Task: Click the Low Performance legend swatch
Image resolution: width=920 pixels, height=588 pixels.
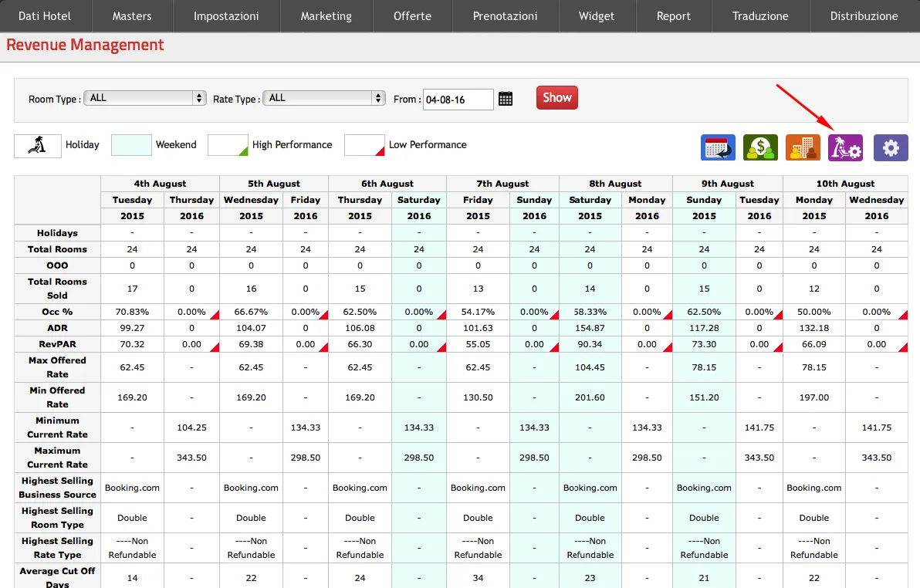Action: click(364, 145)
